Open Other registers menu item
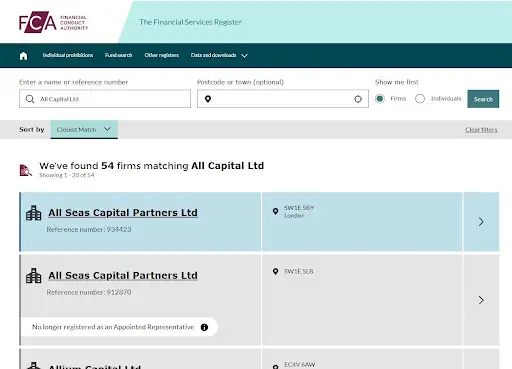The width and height of the screenshot is (512, 369). pos(162,55)
